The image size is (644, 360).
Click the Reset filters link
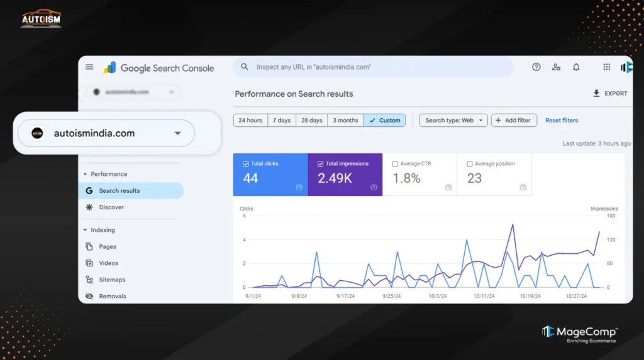561,121
